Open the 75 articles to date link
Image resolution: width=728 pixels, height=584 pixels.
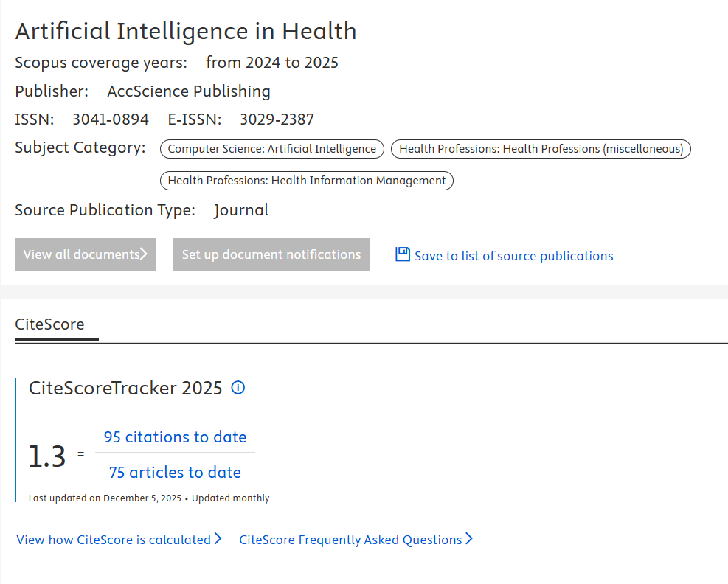[x=175, y=473]
